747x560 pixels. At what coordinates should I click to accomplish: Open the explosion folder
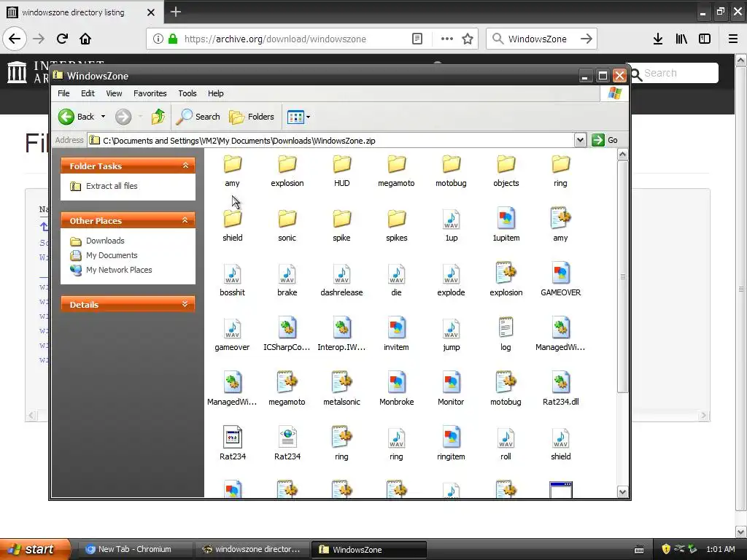pyautogui.click(x=287, y=171)
